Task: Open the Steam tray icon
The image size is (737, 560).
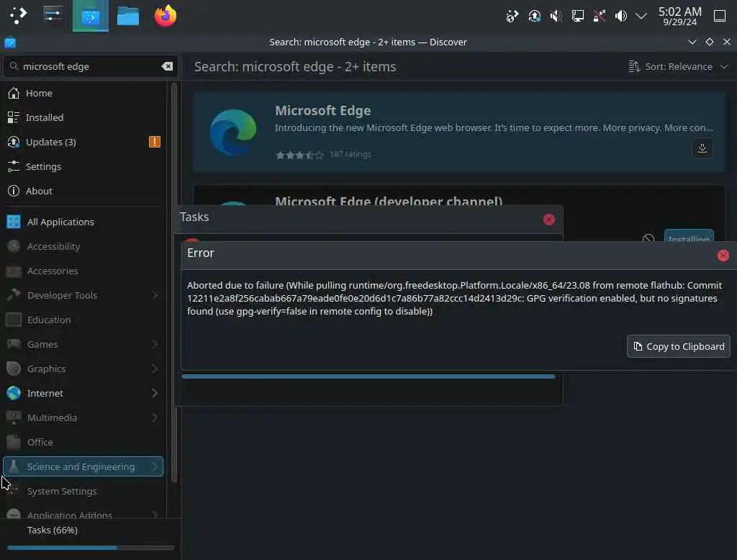Action: [x=512, y=16]
